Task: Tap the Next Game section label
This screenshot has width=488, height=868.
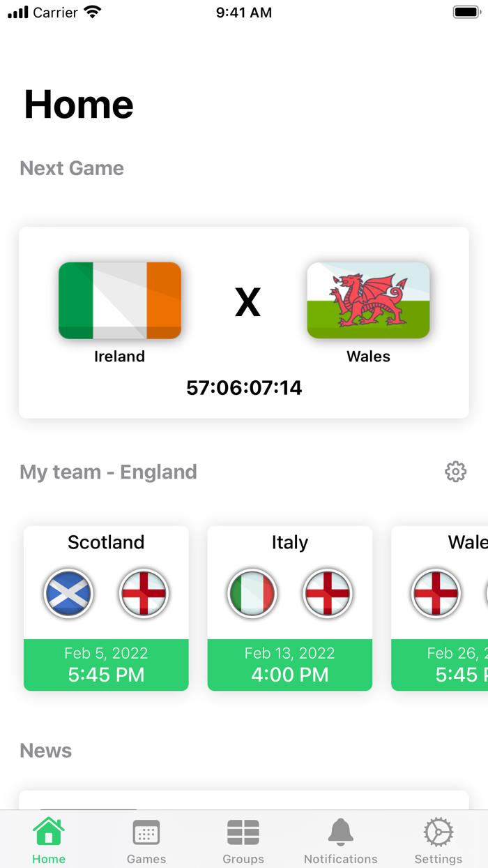Action: point(71,168)
